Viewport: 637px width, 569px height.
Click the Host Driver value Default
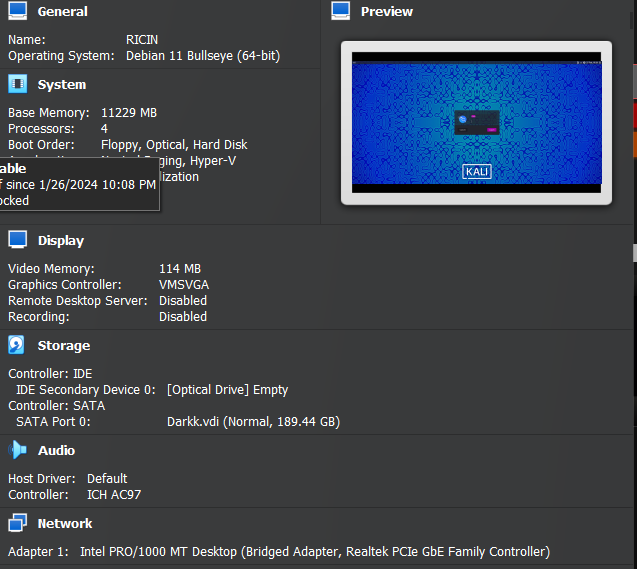point(107,479)
